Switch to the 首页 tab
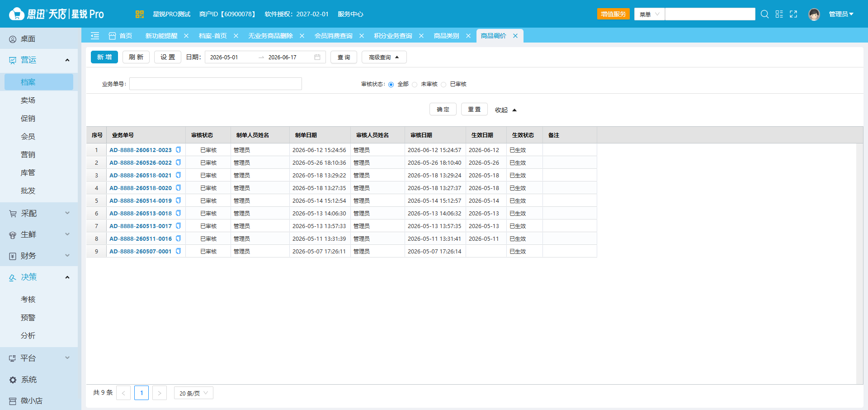The width and height of the screenshot is (868, 410). [x=121, y=36]
